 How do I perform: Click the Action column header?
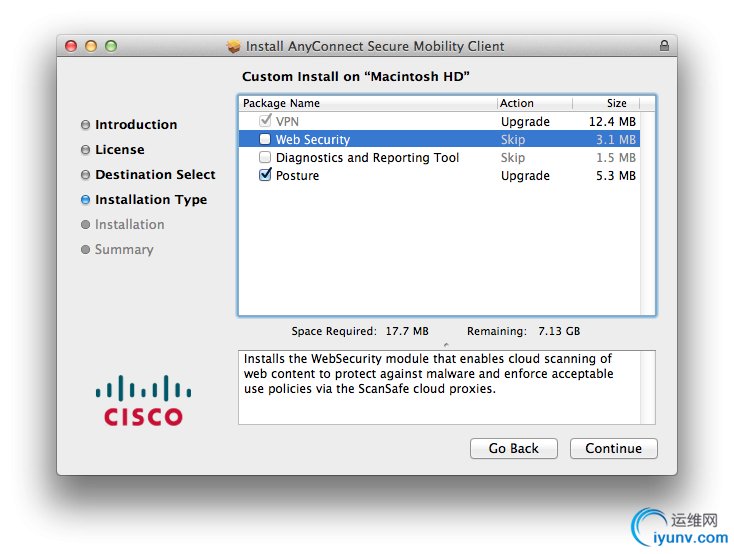pyautogui.click(x=535, y=103)
